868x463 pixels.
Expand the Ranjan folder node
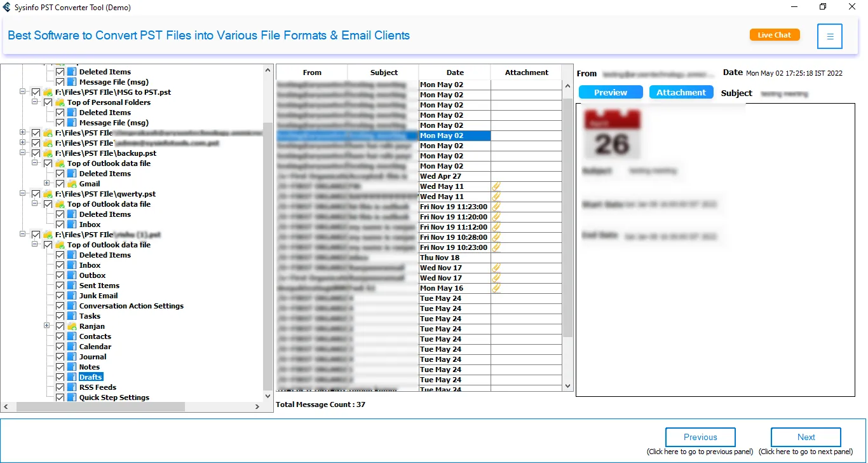pyautogui.click(x=47, y=326)
